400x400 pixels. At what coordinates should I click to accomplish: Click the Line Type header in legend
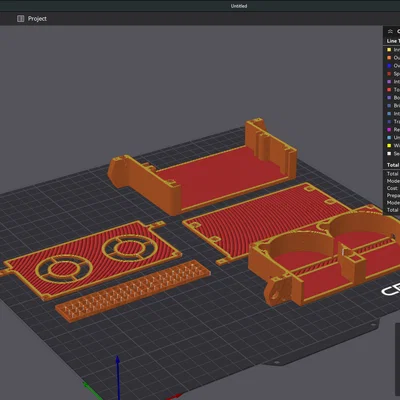point(393,41)
